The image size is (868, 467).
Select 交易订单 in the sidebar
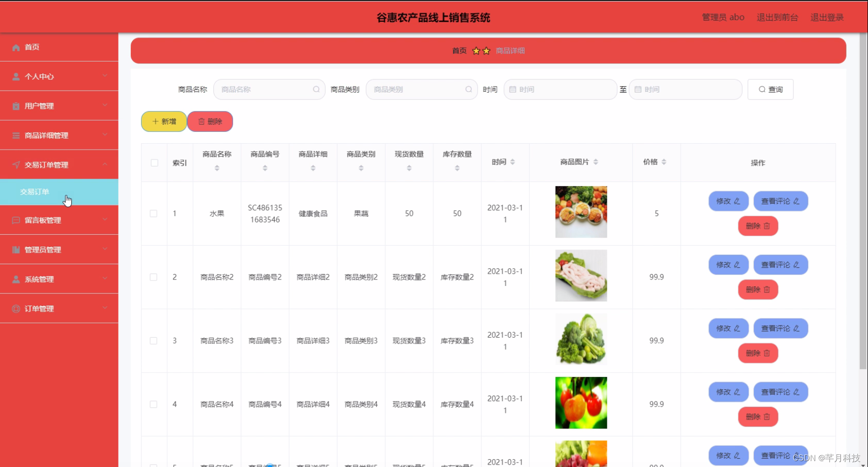[34, 192]
